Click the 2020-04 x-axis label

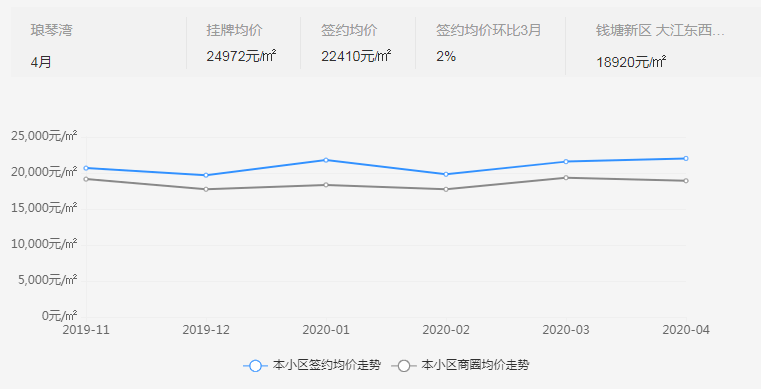point(686,330)
